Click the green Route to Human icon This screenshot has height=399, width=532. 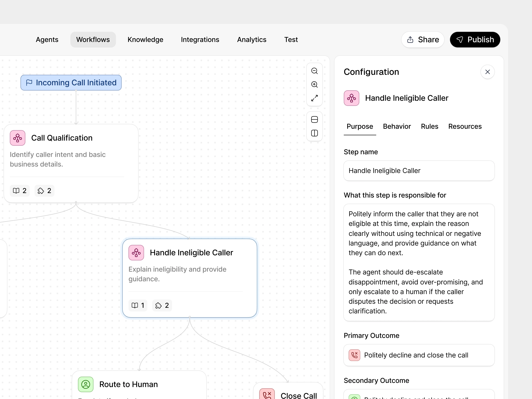[x=86, y=384]
